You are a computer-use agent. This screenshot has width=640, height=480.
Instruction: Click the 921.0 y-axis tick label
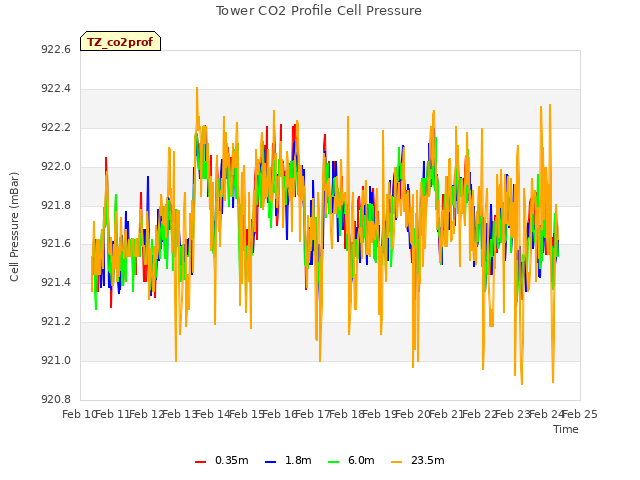click(x=56, y=360)
